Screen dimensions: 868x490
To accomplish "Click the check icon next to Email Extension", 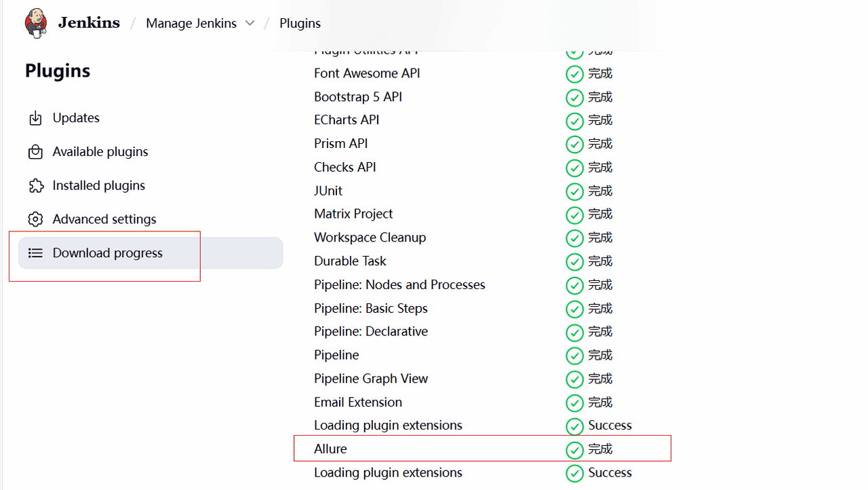I will 574,402.
